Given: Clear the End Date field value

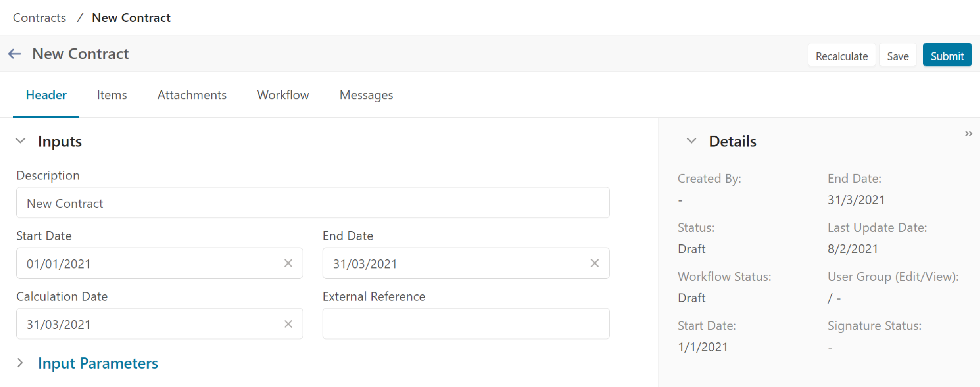Looking at the screenshot, I should tap(594, 263).
